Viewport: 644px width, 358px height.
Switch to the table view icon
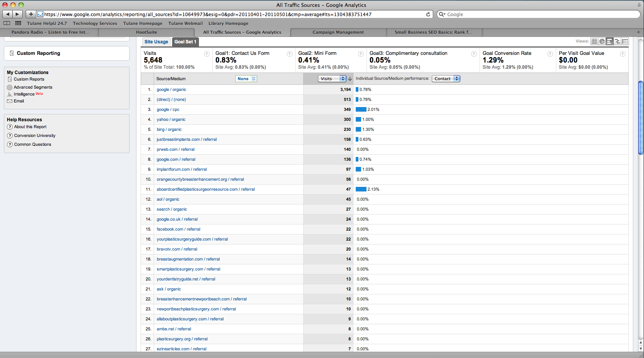(x=594, y=41)
